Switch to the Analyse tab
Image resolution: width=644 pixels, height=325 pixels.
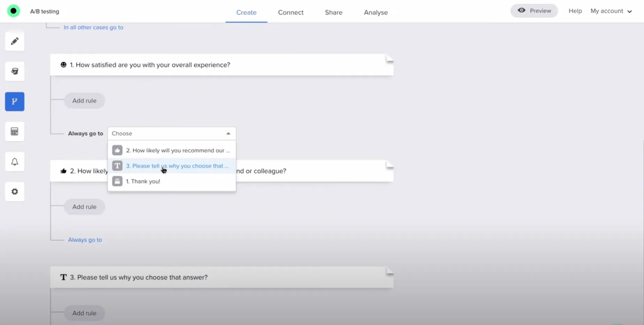click(x=376, y=13)
